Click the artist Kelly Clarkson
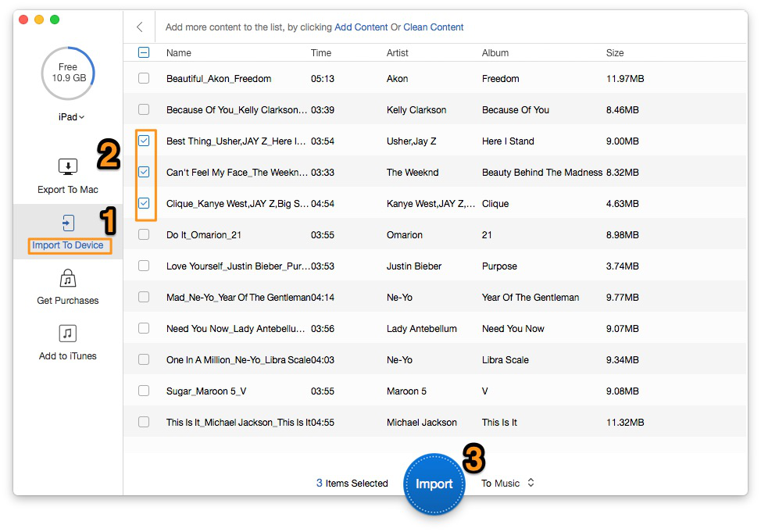 [416, 109]
